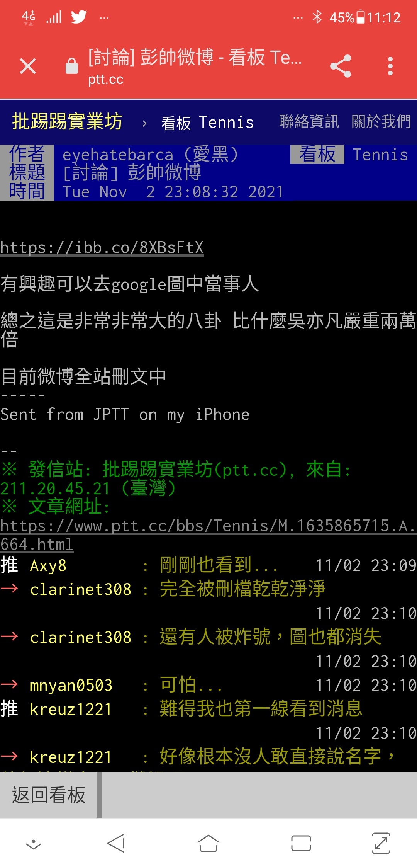Tap the bluetooth status bar icon
Screen dimensions: 417x868
click(317, 17)
